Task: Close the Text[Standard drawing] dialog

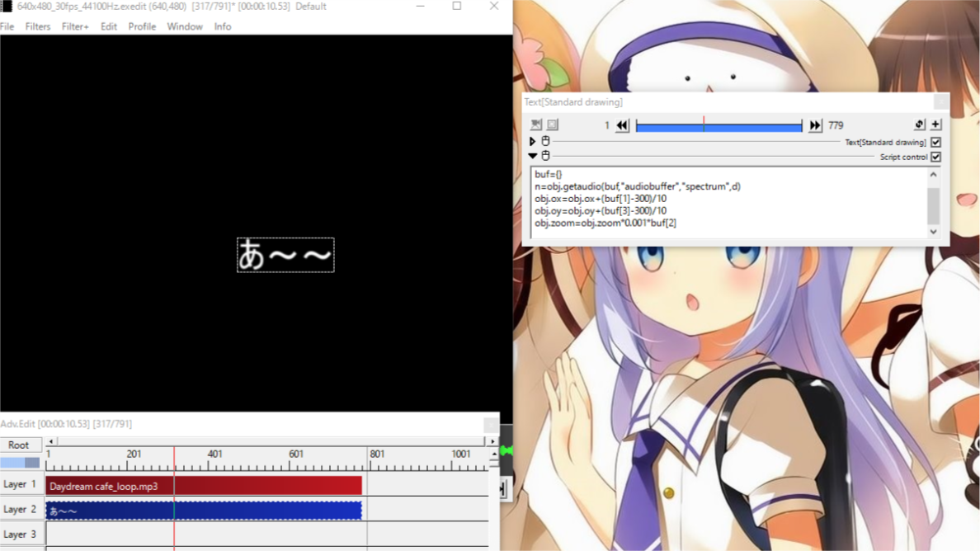Action: point(941,101)
